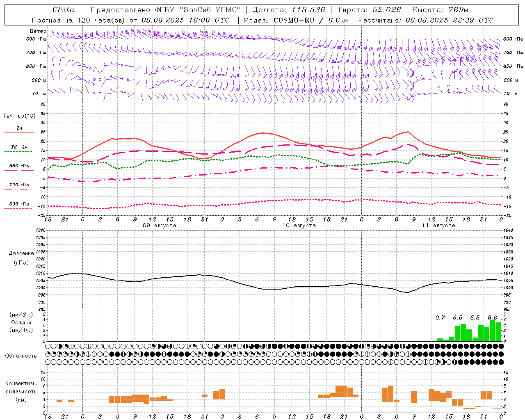Click the (мм/3ч.) precipitation unit label
This screenshot has height=420, width=525.
[21, 315]
